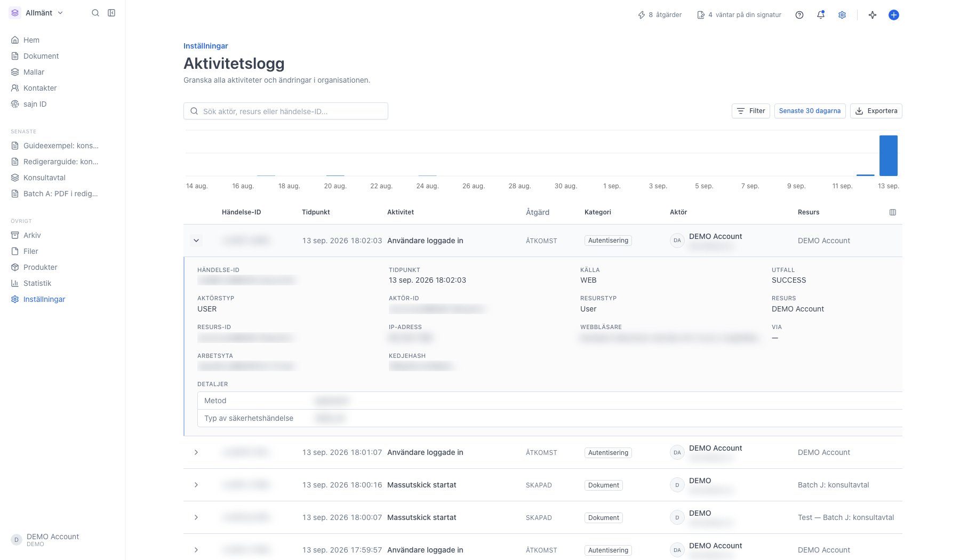Open the AI sparkle assistant icon
960x560 pixels.
(x=873, y=15)
